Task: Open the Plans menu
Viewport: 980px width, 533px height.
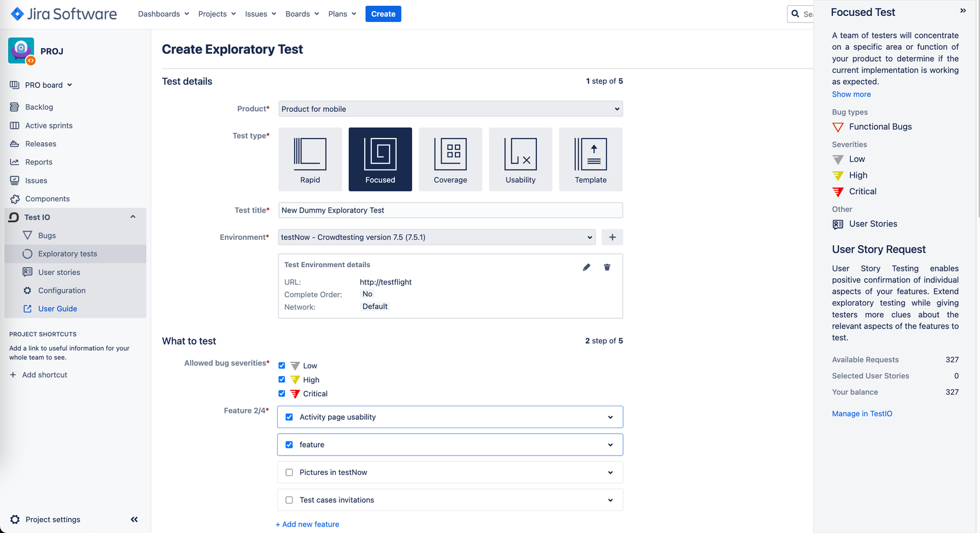Action: click(x=342, y=14)
